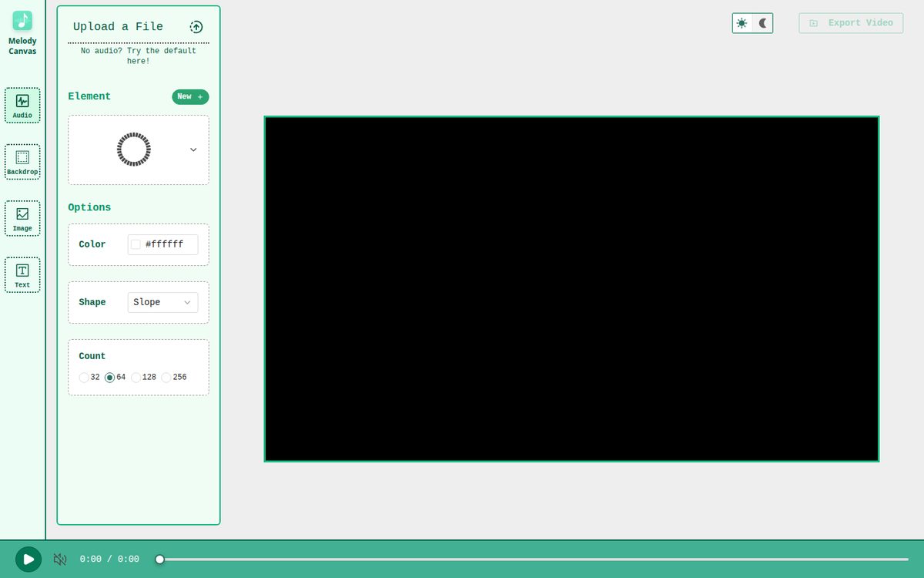Image resolution: width=924 pixels, height=578 pixels.
Task: Switch to light mode sun icon
Action: (x=742, y=23)
